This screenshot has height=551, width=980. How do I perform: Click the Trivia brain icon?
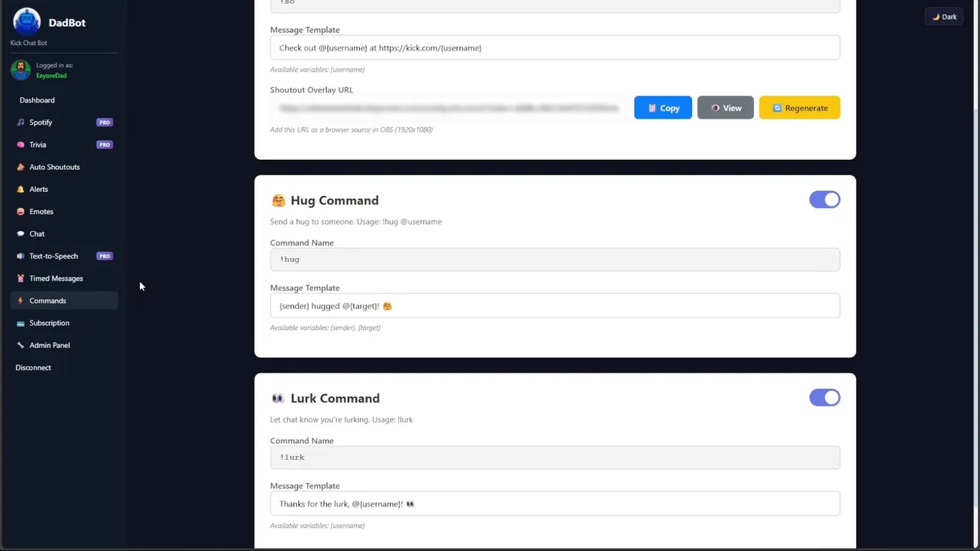(21, 145)
